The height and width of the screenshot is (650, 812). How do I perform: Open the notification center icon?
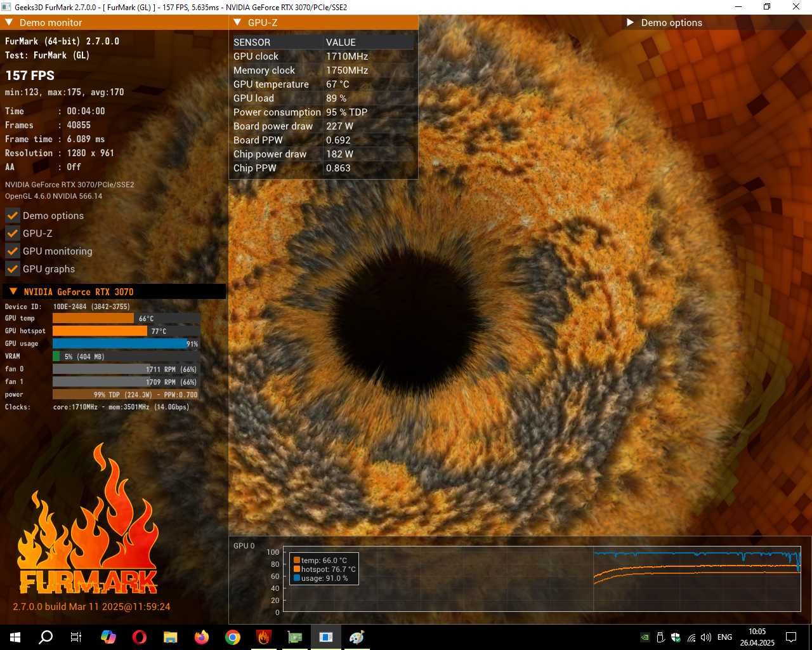pos(791,637)
